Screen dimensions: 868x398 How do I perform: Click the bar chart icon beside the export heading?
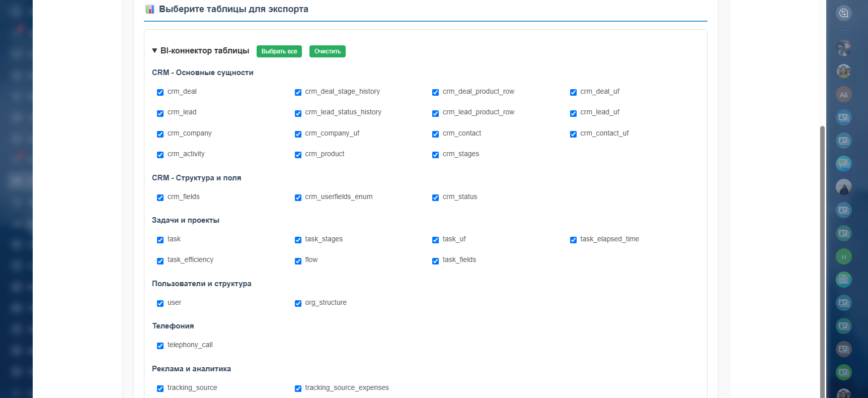pyautogui.click(x=150, y=9)
